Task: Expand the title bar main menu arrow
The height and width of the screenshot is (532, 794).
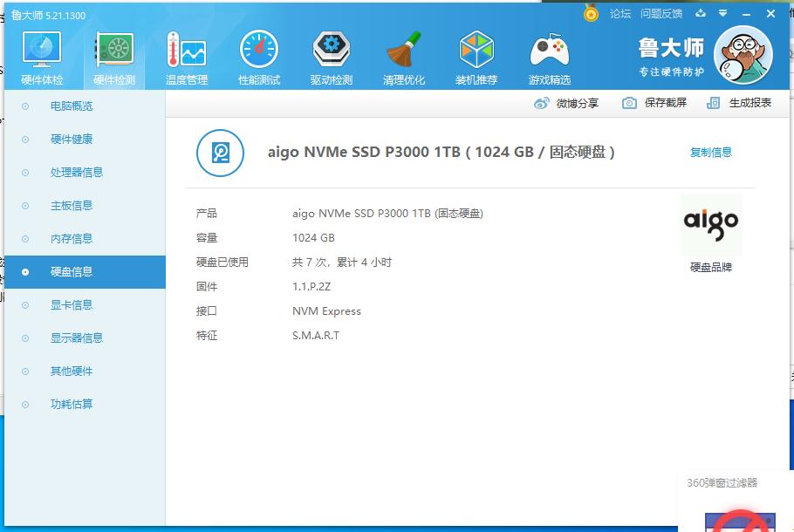Action: coord(723,13)
